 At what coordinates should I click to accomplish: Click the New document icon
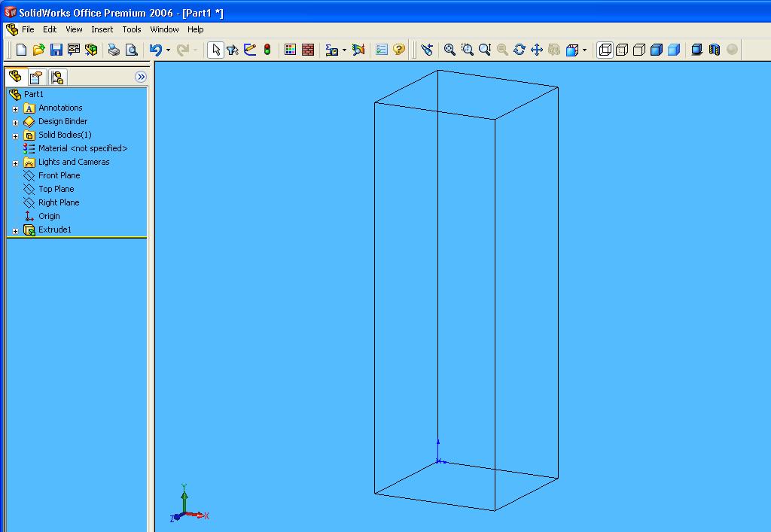(21, 50)
